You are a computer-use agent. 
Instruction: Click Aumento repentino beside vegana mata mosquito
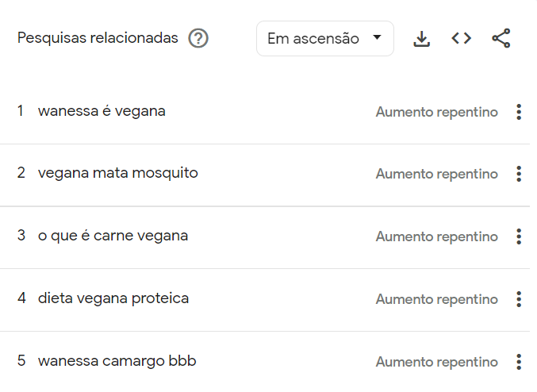pos(436,174)
